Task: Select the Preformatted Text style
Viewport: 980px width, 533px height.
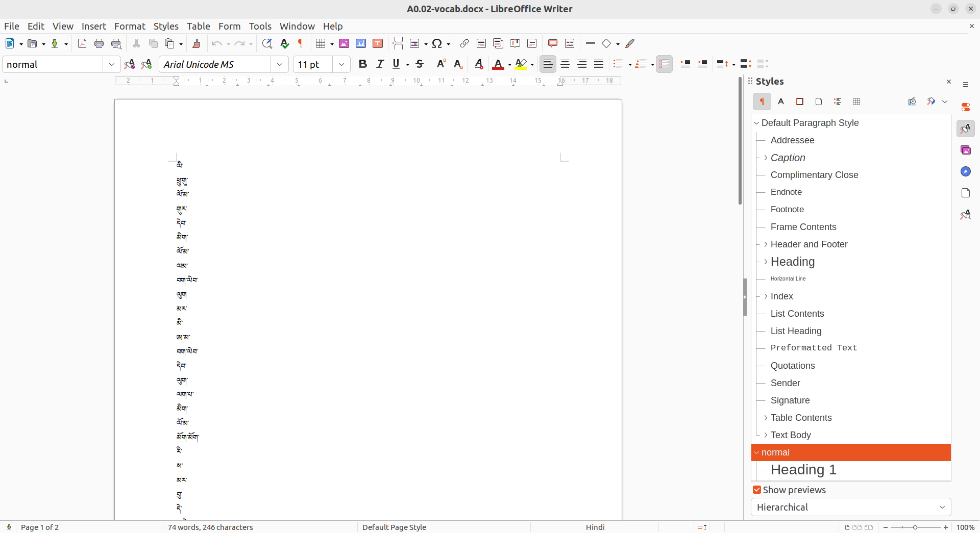Action: click(814, 348)
